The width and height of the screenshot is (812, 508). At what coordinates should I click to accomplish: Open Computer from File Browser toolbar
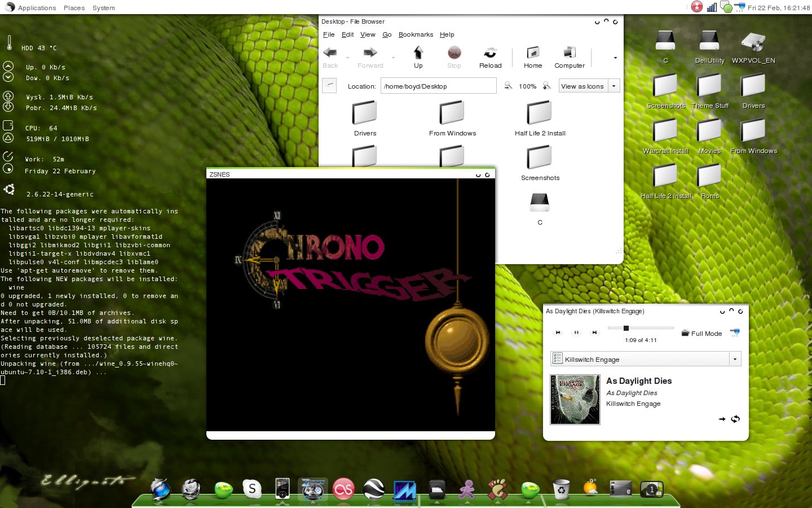570,57
